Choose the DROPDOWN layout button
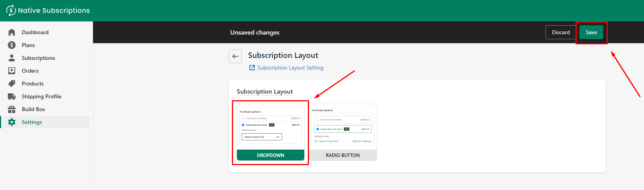 click(x=270, y=155)
